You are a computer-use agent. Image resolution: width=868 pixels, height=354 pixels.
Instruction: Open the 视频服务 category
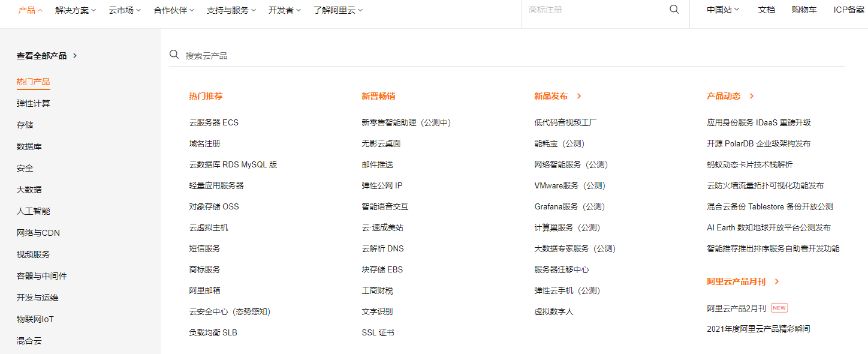[x=34, y=254]
